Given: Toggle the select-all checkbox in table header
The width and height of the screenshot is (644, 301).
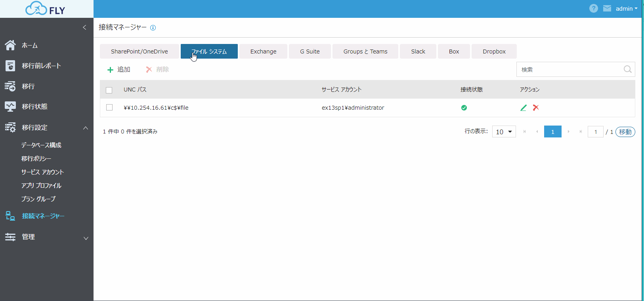Looking at the screenshot, I should [109, 90].
